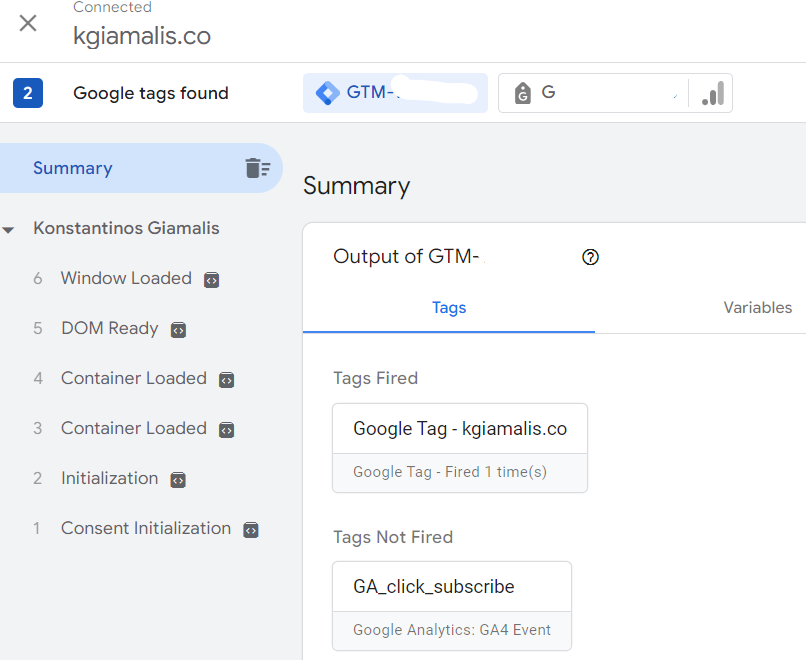
Task: Switch to the Tags tab
Action: [449, 307]
